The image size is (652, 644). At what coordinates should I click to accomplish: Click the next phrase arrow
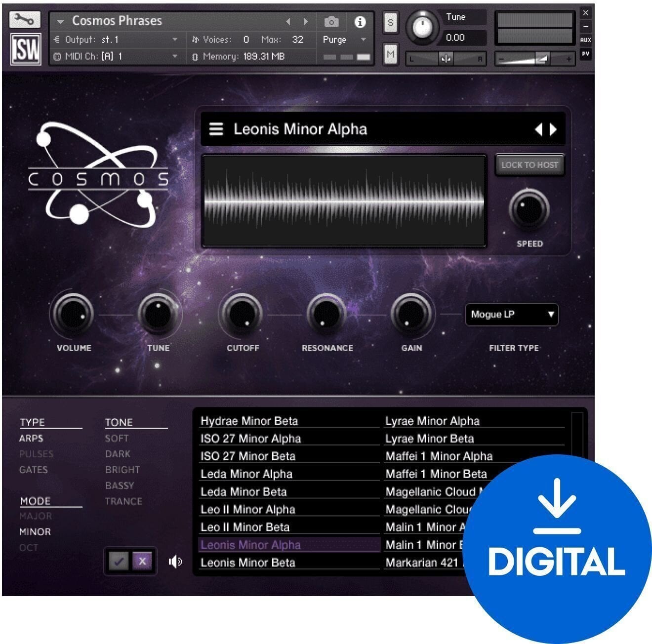(553, 129)
